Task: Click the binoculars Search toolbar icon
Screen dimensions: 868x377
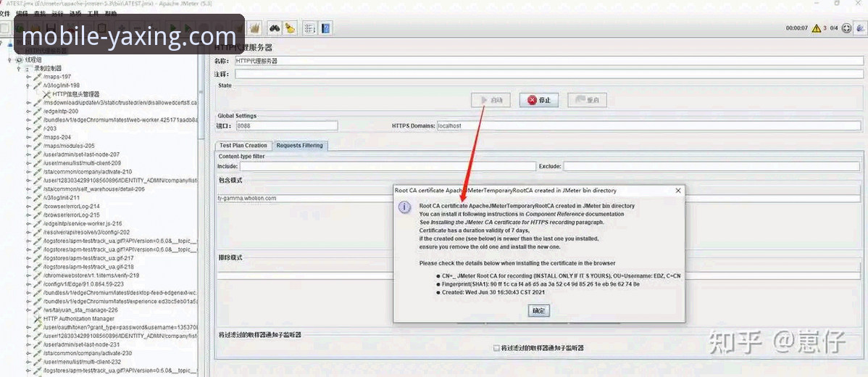Action: pos(274,28)
